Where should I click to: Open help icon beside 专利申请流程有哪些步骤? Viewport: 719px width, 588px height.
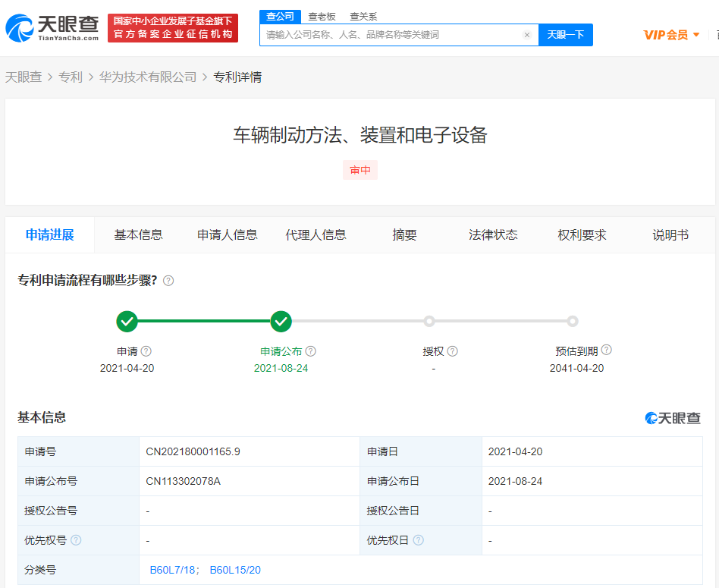point(168,281)
